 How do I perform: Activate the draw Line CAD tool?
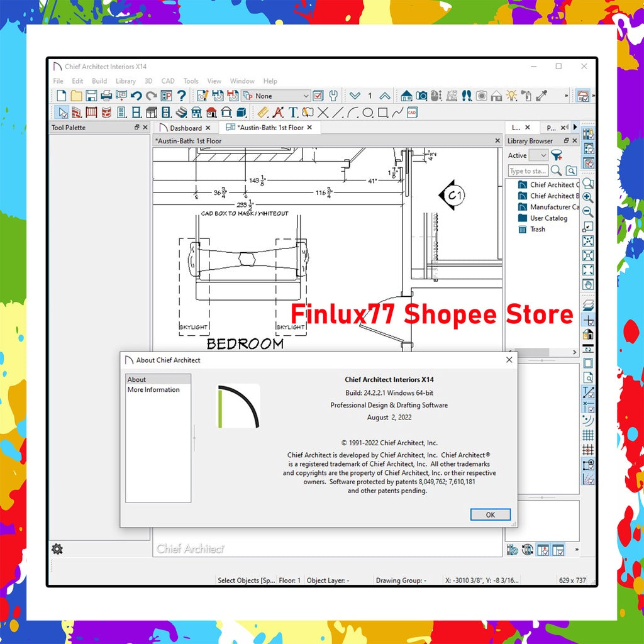tap(338, 113)
